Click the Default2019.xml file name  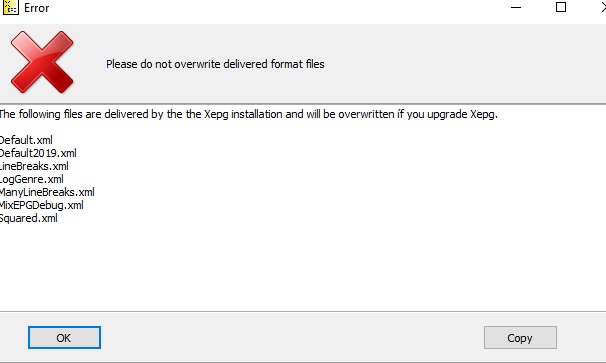(38, 153)
